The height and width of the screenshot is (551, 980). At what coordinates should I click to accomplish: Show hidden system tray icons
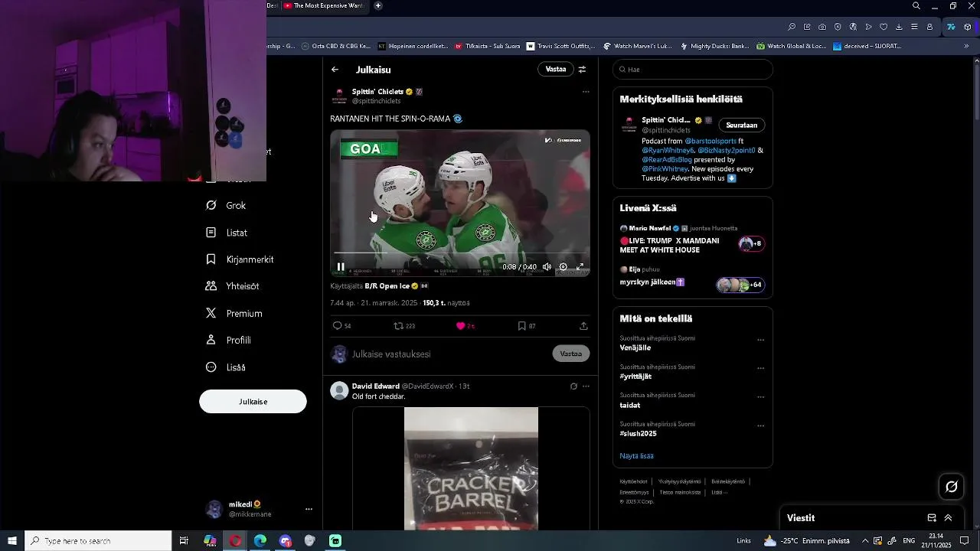tap(865, 541)
